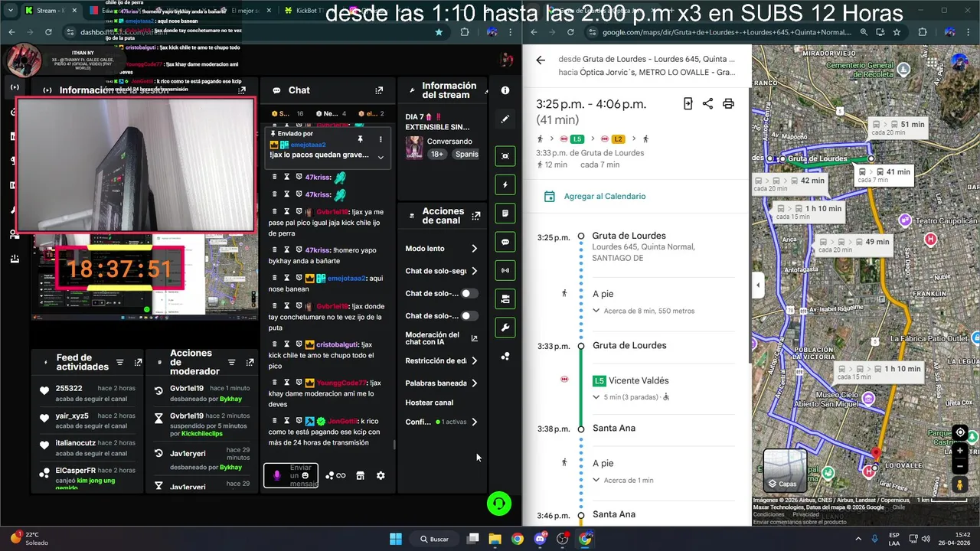The height and width of the screenshot is (551, 980).
Task: Pop out the Chat panel
Action: pyautogui.click(x=379, y=90)
